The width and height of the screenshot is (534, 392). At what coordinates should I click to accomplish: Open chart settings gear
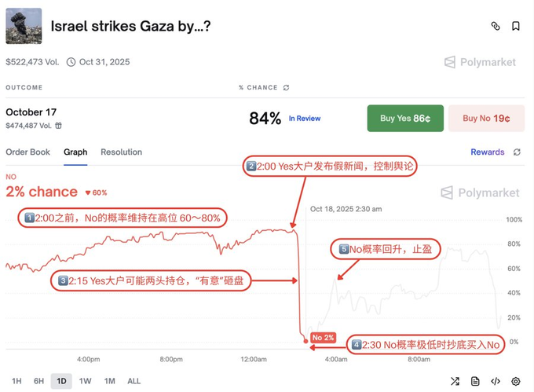[516, 381]
